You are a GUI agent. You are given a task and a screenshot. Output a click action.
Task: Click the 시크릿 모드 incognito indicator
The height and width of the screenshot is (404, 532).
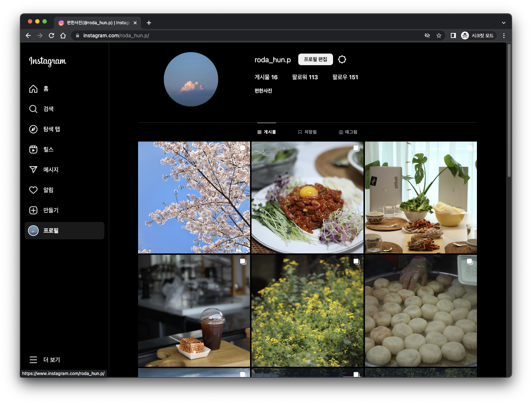click(x=478, y=35)
